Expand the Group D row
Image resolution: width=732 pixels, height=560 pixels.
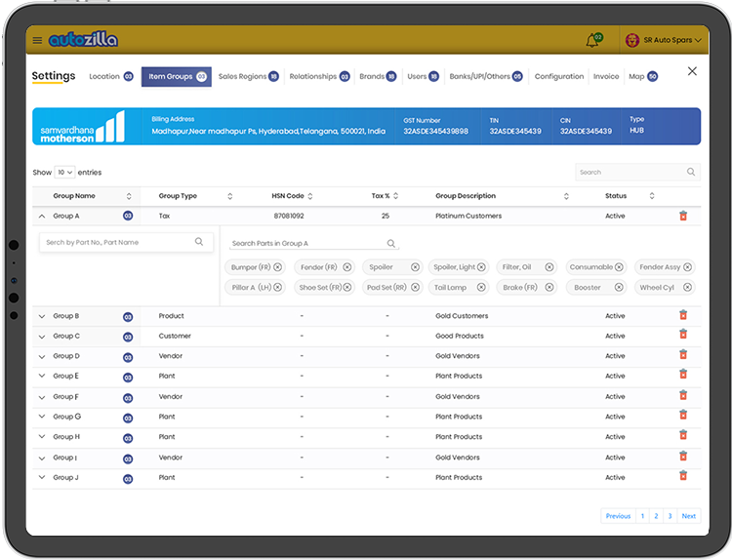coord(42,356)
